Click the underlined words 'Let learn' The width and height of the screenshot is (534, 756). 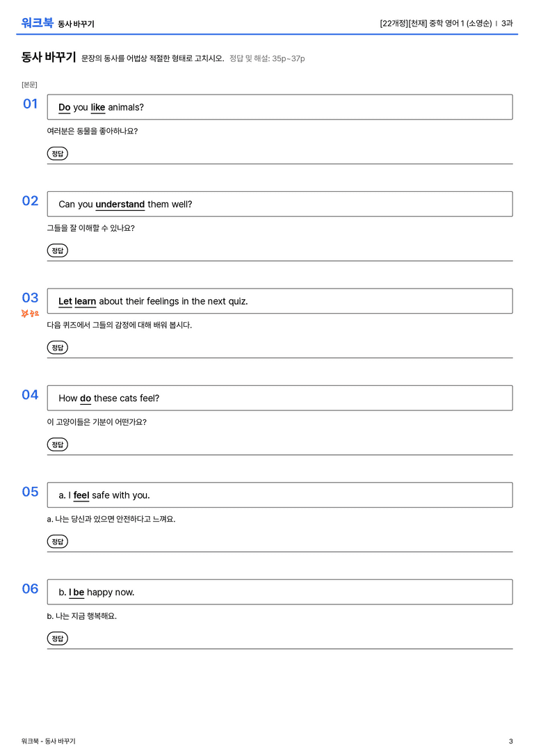[77, 301]
